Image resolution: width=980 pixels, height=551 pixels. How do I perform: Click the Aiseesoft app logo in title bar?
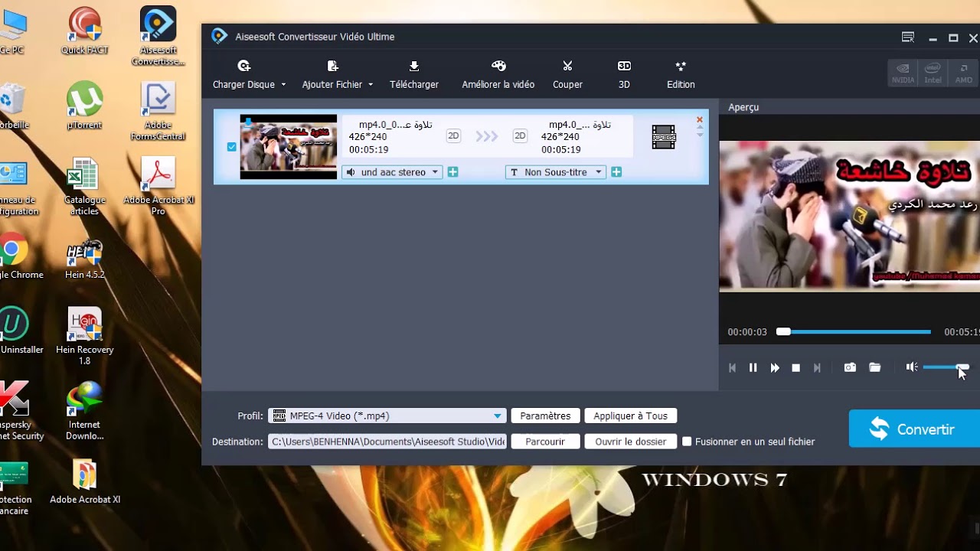(x=219, y=36)
